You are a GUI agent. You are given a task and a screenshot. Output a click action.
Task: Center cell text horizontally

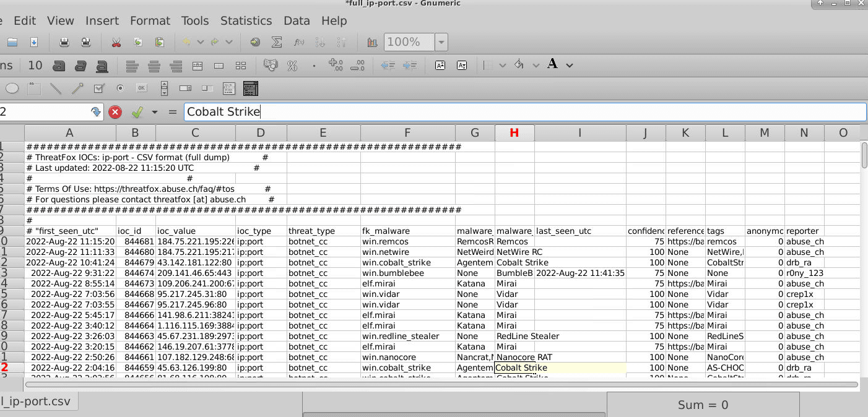pyautogui.click(x=154, y=65)
